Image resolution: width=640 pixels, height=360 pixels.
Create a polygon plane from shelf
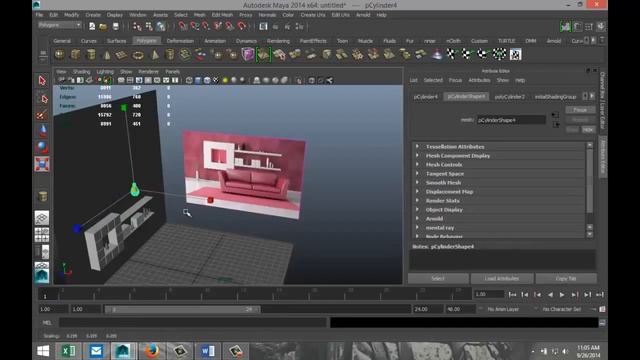pos(122,54)
